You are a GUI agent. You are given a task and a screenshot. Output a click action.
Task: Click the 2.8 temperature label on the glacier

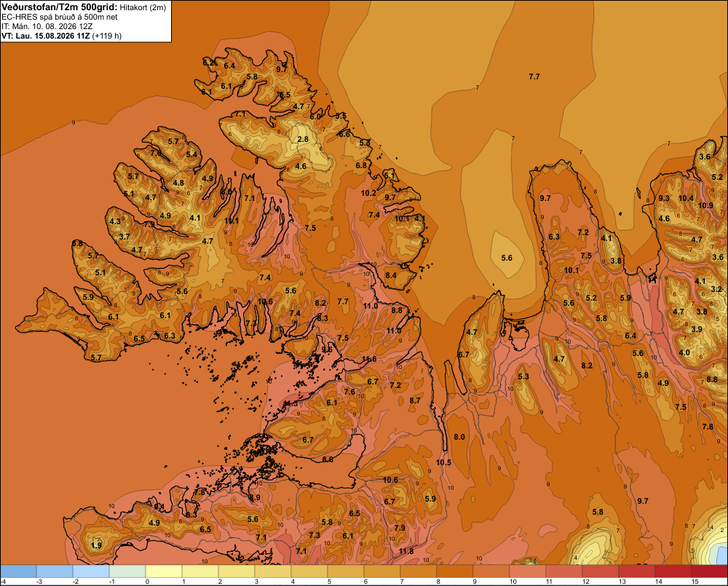click(x=303, y=139)
